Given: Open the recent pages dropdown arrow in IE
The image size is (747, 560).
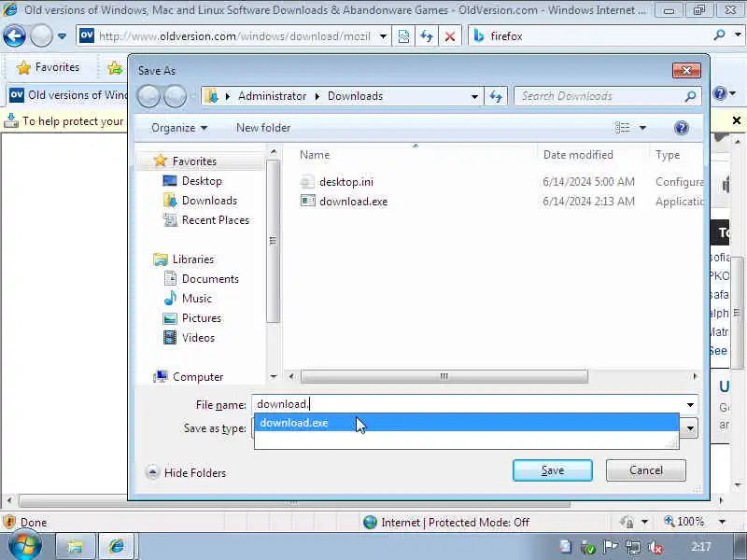Looking at the screenshot, I should click(x=62, y=36).
